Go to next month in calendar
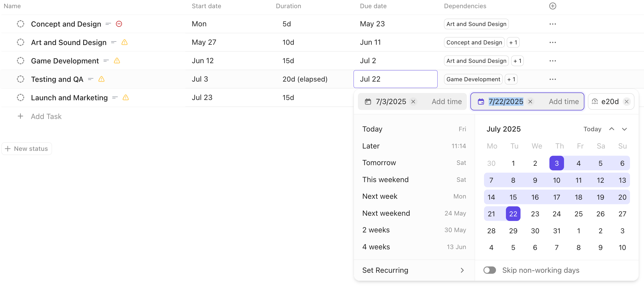 [624, 129]
